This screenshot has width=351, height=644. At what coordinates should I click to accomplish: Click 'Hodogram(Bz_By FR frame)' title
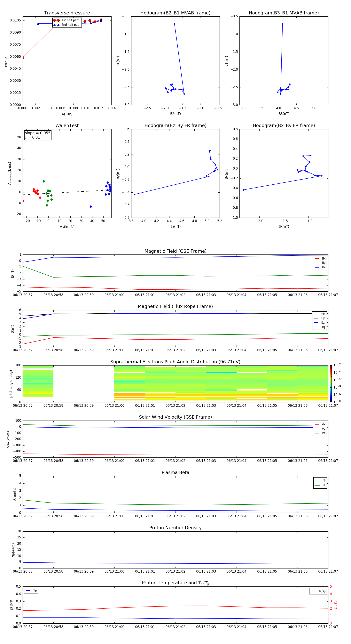tap(175, 125)
